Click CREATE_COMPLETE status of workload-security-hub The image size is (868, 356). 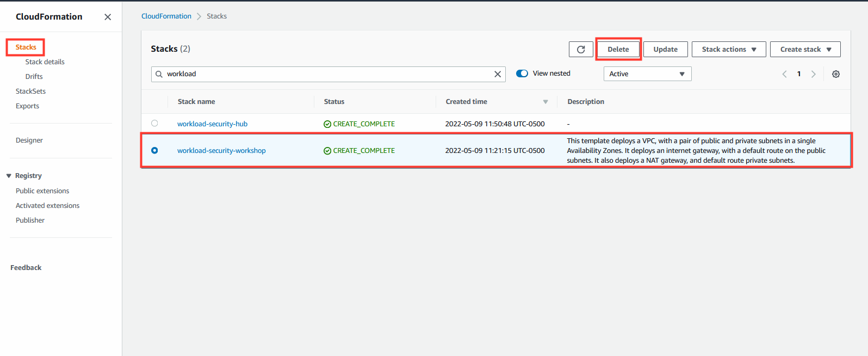pyautogui.click(x=359, y=124)
